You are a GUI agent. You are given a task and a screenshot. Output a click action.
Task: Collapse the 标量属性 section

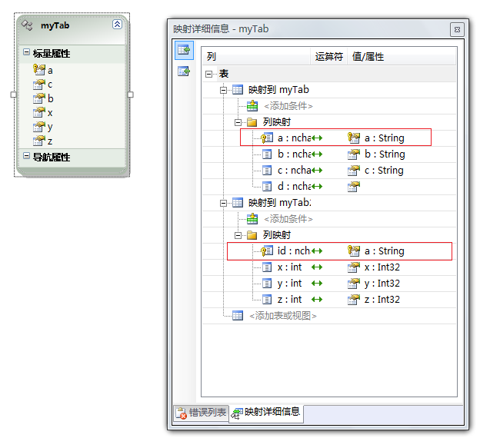coord(27,52)
